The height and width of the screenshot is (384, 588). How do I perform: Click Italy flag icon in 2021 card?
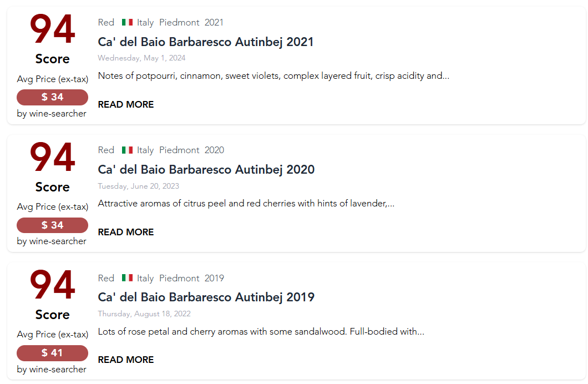point(127,23)
